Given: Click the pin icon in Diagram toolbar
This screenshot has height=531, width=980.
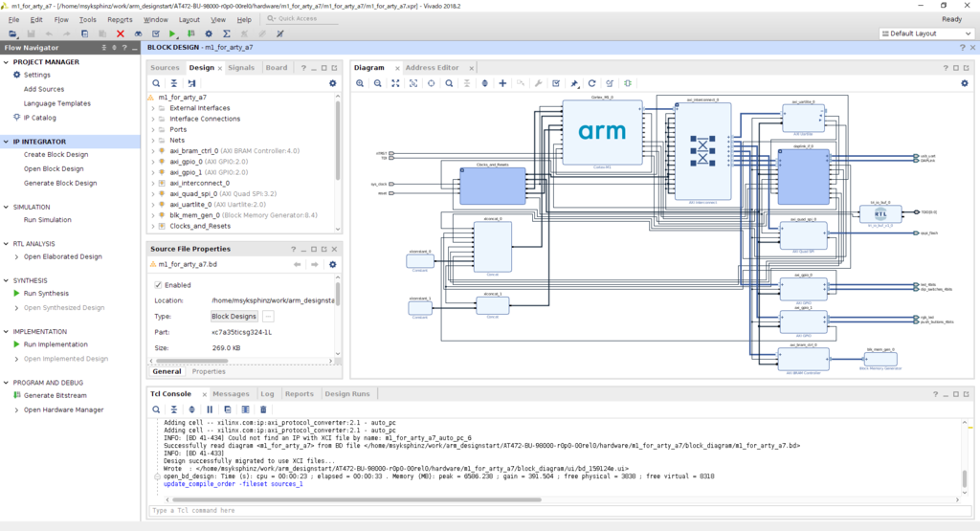Looking at the screenshot, I should [574, 83].
